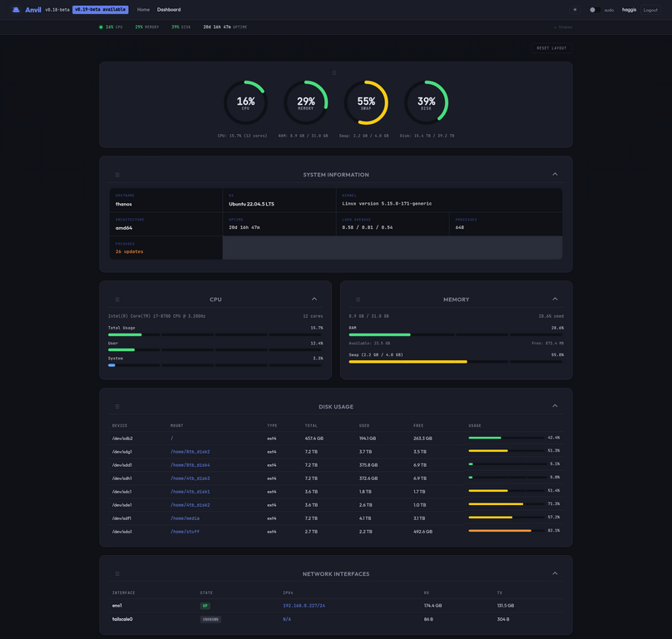Click the Swap usage progress bar
The image size is (672, 639).
click(456, 362)
